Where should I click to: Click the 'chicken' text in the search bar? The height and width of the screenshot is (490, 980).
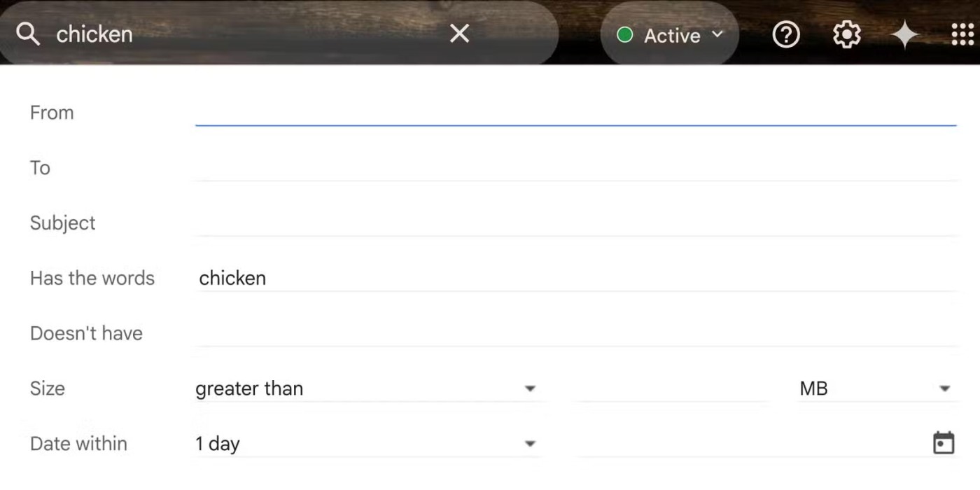[x=94, y=34]
